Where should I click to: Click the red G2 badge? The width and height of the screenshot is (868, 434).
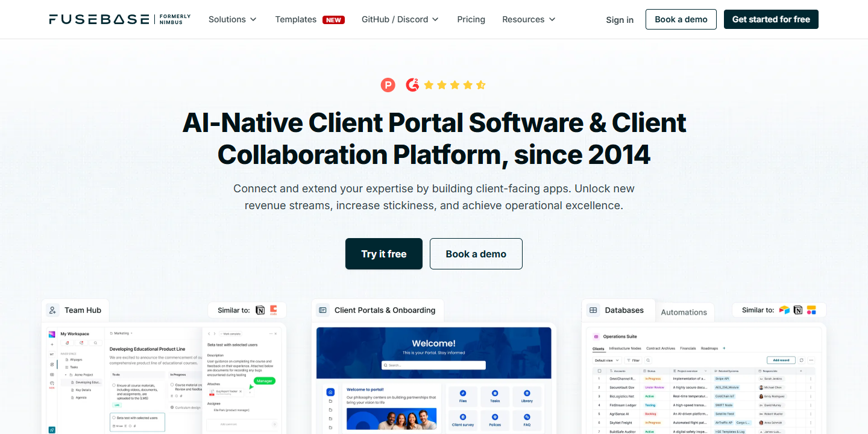click(412, 85)
